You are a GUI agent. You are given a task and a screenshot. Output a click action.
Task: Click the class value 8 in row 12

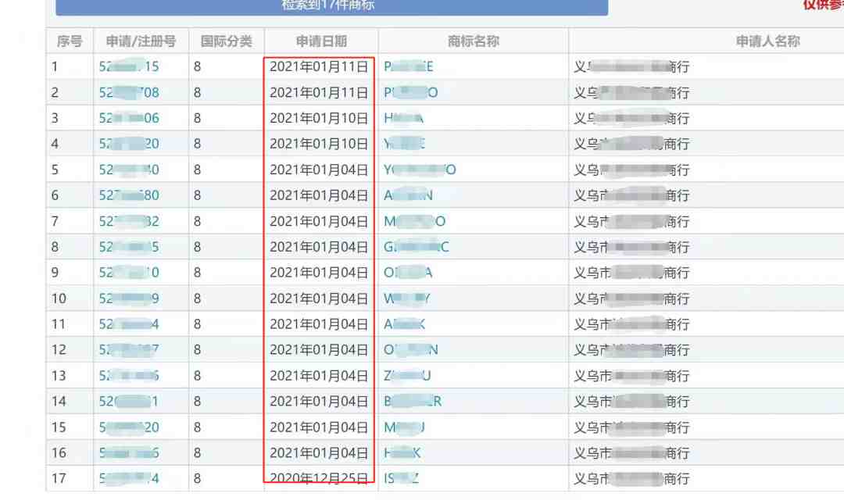(198, 350)
